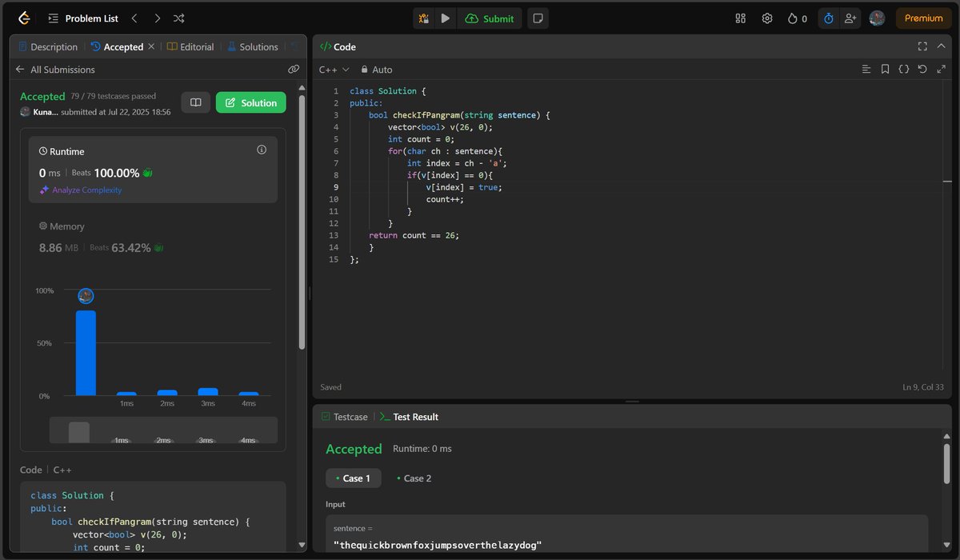Screen dimensions: 960x560
Task: Go to the next problem arrow
Action: point(157,18)
